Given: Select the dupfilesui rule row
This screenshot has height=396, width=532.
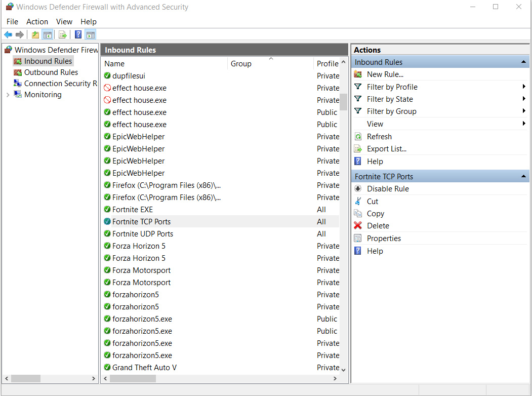Looking at the screenshot, I should pos(221,75).
